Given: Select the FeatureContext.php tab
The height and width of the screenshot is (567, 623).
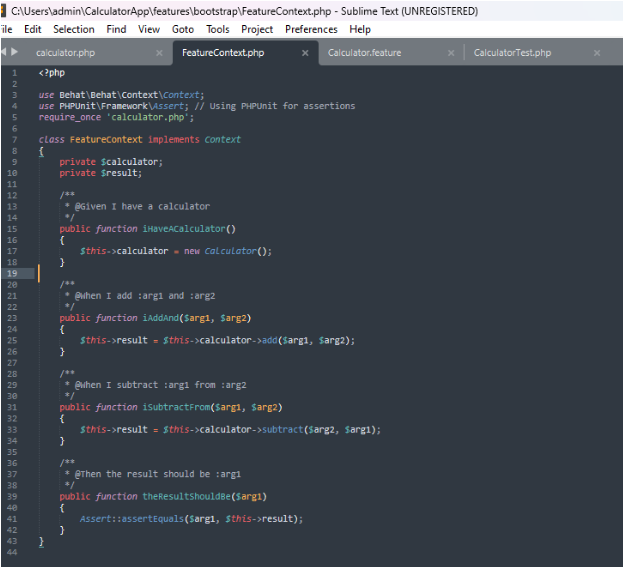Looking at the screenshot, I should pyautogui.click(x=223, y=53).
